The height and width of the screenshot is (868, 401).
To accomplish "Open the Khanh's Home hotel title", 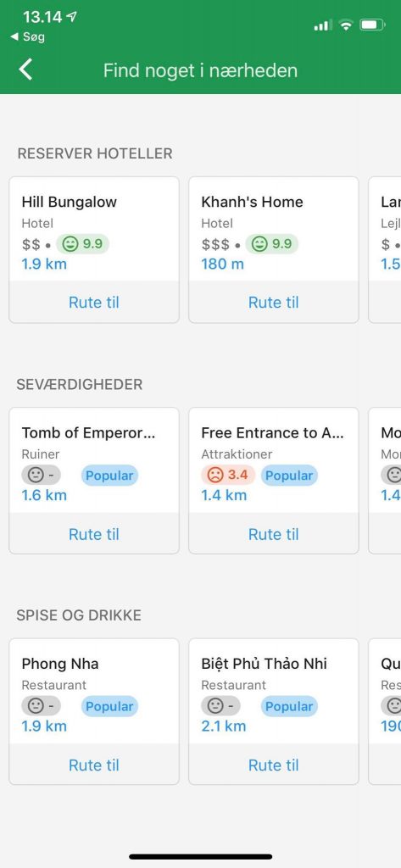I will (252, 202).
